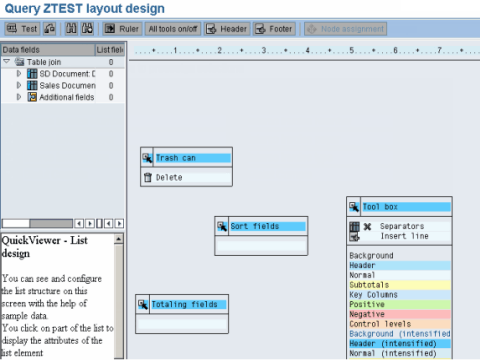Click the Find binoculars icon
The width and height of the screenshot is (480, 360).
click(71, 29)
